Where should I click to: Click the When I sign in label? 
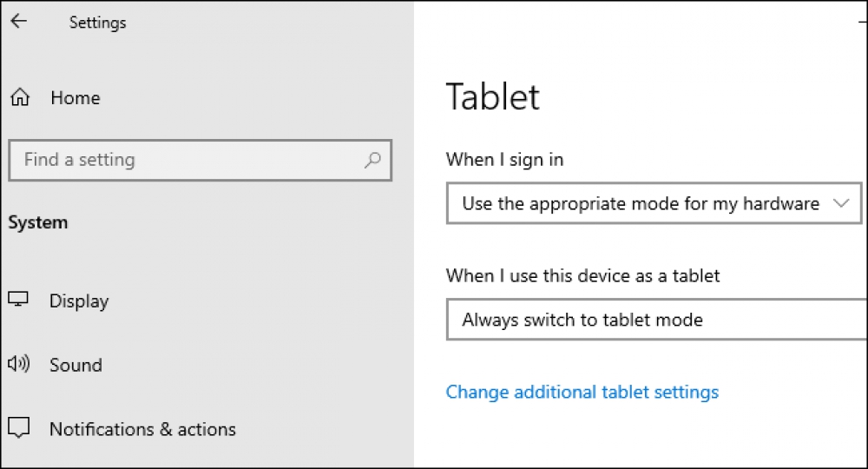[505, 160]
